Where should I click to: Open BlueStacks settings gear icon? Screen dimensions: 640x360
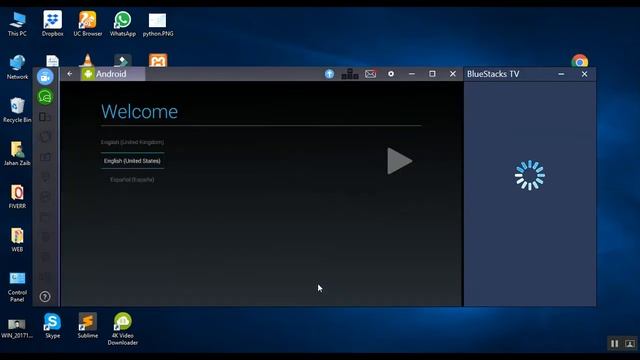(391, 74)
